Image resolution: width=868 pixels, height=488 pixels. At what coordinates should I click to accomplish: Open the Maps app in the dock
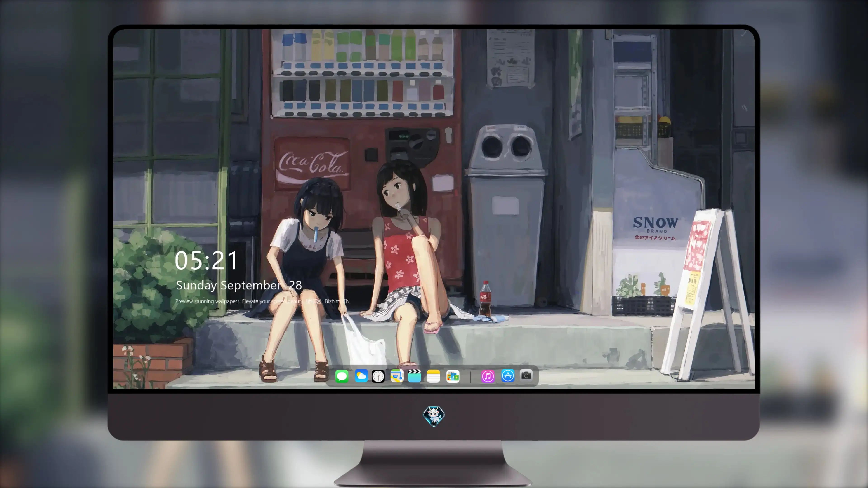[397, 376]
